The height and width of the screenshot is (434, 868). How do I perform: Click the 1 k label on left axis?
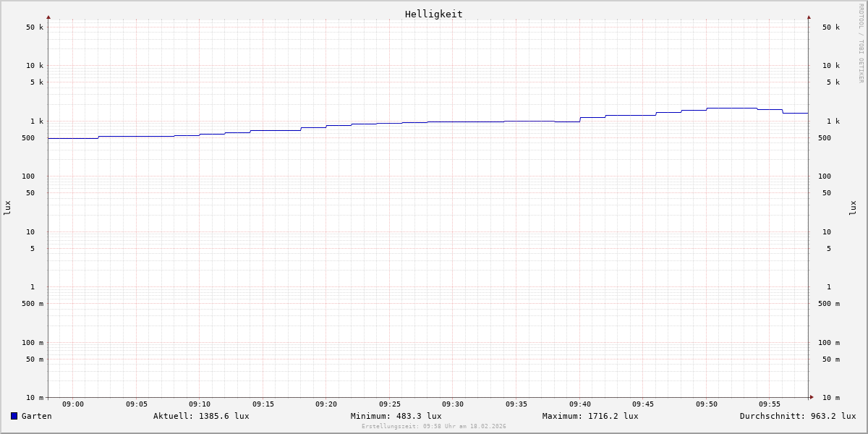tap(36, 121)
